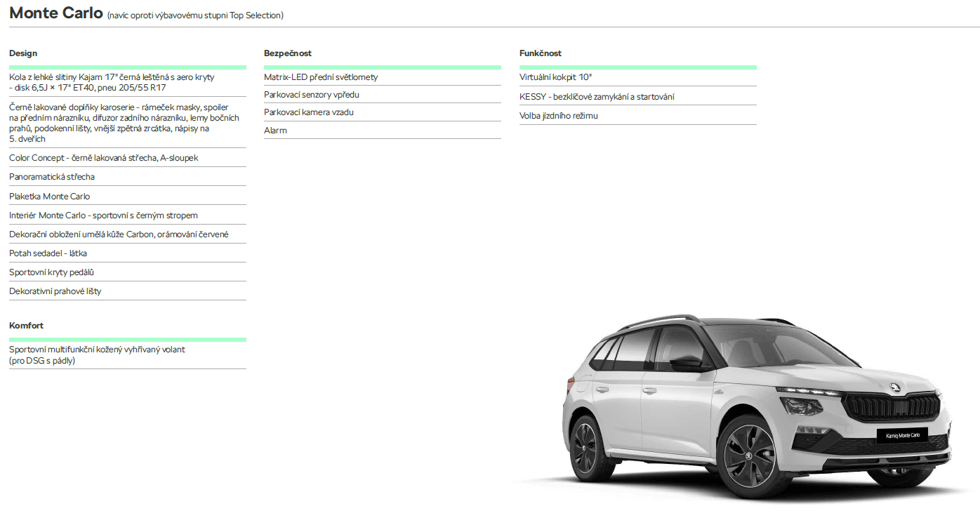The width and height of the screenshot is (980, 518).
Task: Click the "Dekorativní prahové lišty" row
Action: (128, 291)
